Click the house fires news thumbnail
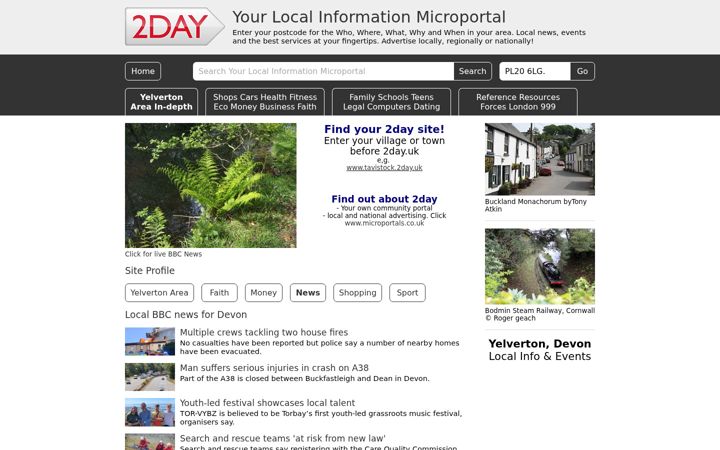 150,341
